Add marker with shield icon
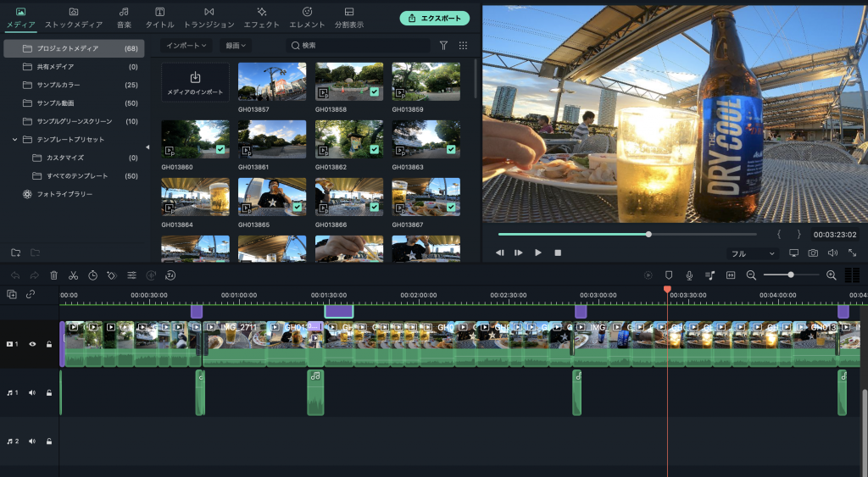The height and width of the screenshot is (477, 868). [x=669, y=275]
